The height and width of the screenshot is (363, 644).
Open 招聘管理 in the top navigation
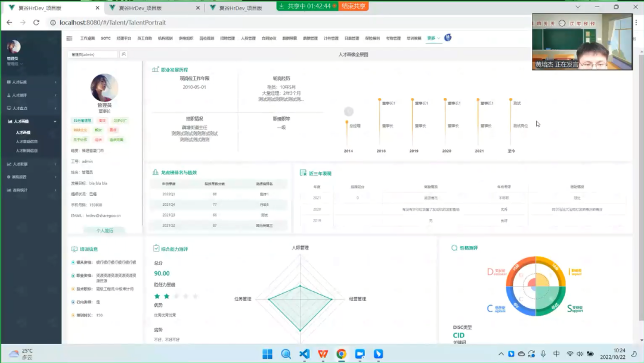point(227,38)
